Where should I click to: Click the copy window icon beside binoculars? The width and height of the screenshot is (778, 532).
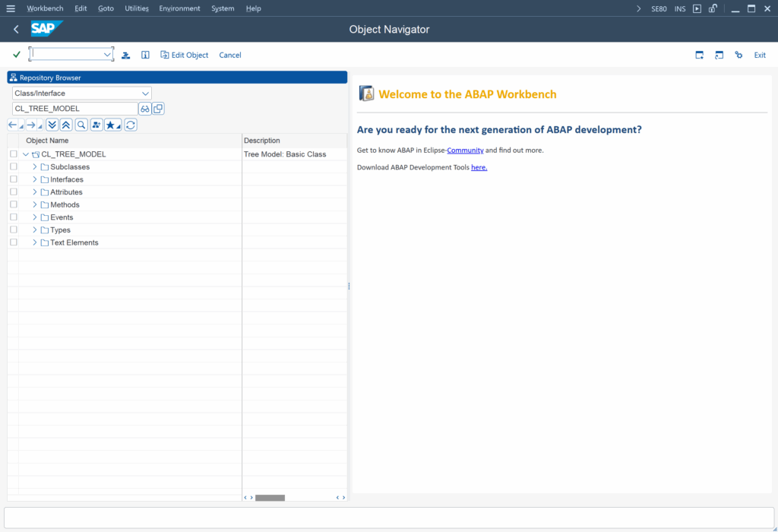[x=158, y=109]
